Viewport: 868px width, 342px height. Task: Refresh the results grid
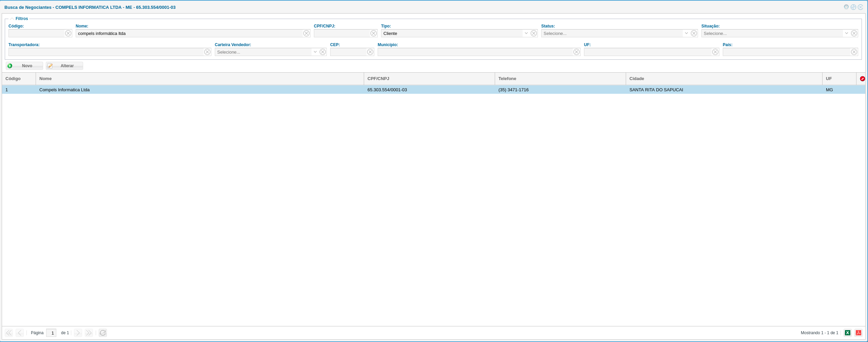pos(103,333)
